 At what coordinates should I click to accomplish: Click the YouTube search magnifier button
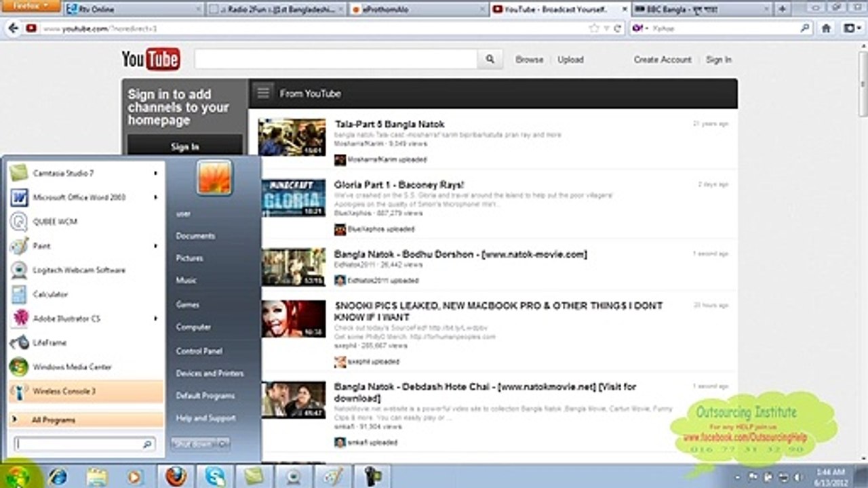(490, 60)
